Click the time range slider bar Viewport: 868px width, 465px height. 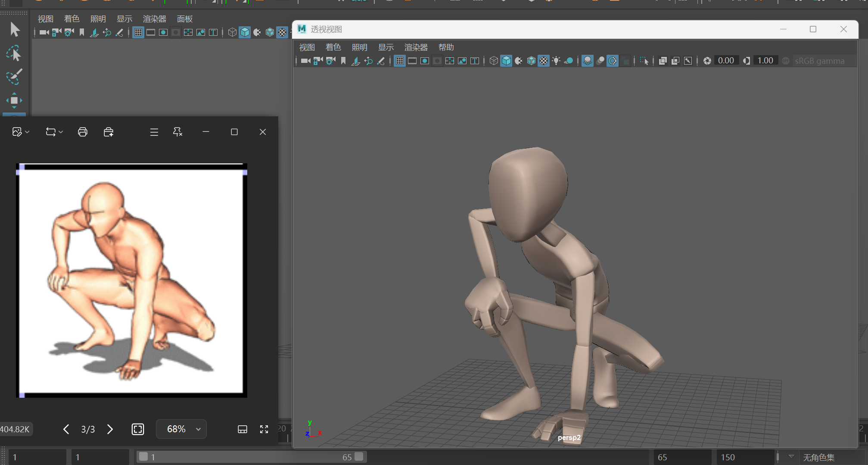[251, 457]
